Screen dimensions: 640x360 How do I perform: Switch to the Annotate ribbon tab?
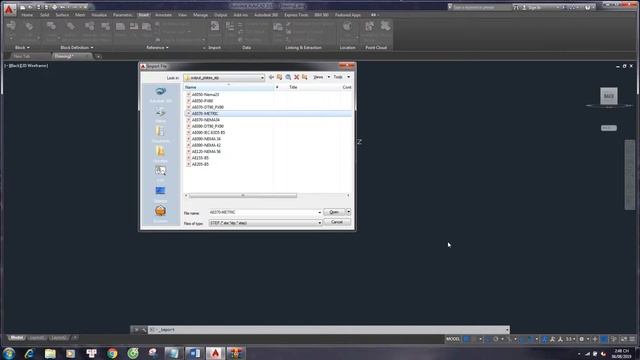pyautogui.click(x=163, y=15)
